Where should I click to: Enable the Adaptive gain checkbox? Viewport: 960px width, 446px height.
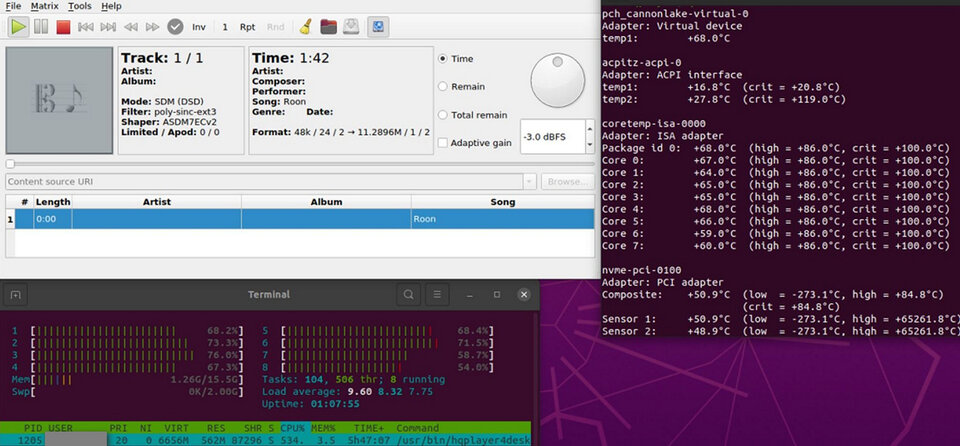click(443, 143)
